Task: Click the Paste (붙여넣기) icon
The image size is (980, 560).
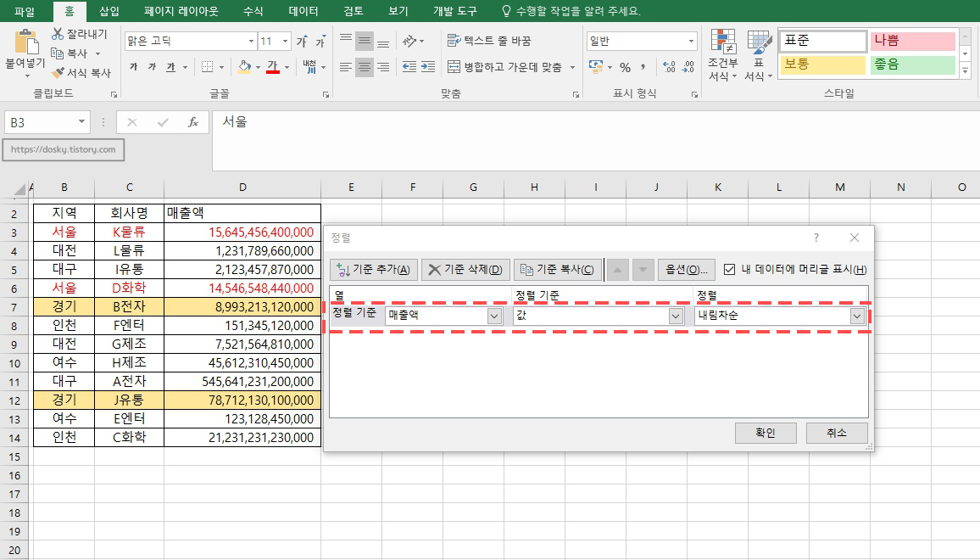Action: pos(26,42)
